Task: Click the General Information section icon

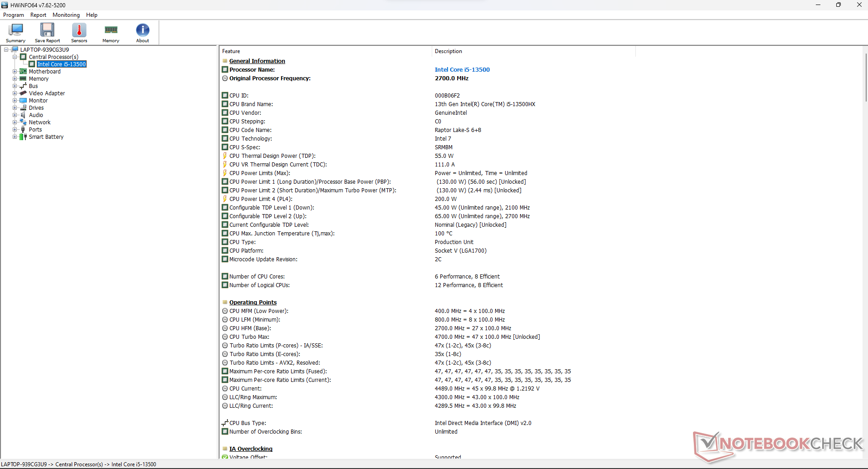Action: (x=225, y=61)
